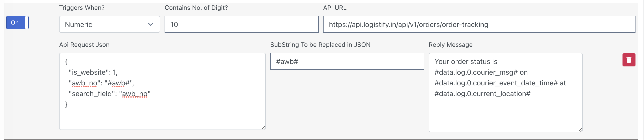
Task: Click the "Api Request Json" label
Action: [x=84, y=45]
